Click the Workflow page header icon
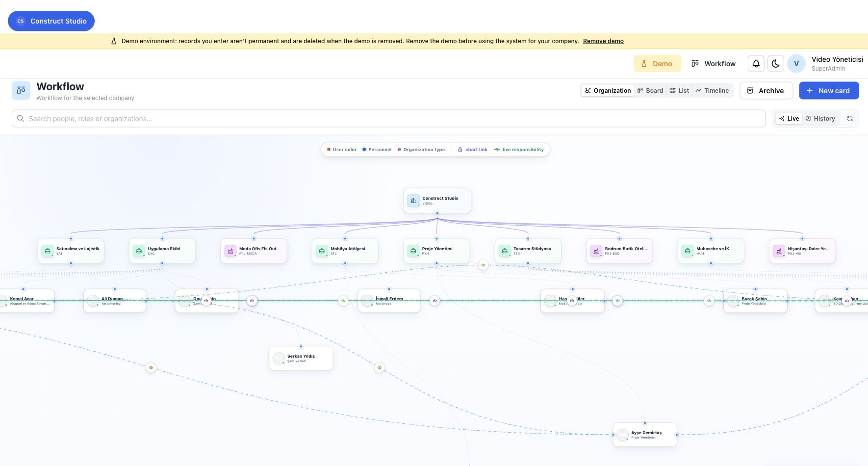 21,91
